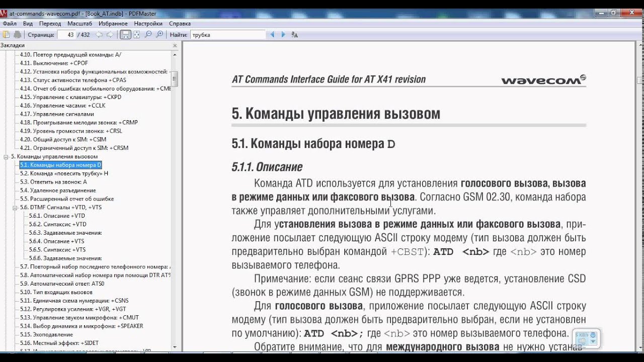Click bookmarks panel scroll-down arrow
This screenshot has height=362, width=644.
[x=175, y=347]
